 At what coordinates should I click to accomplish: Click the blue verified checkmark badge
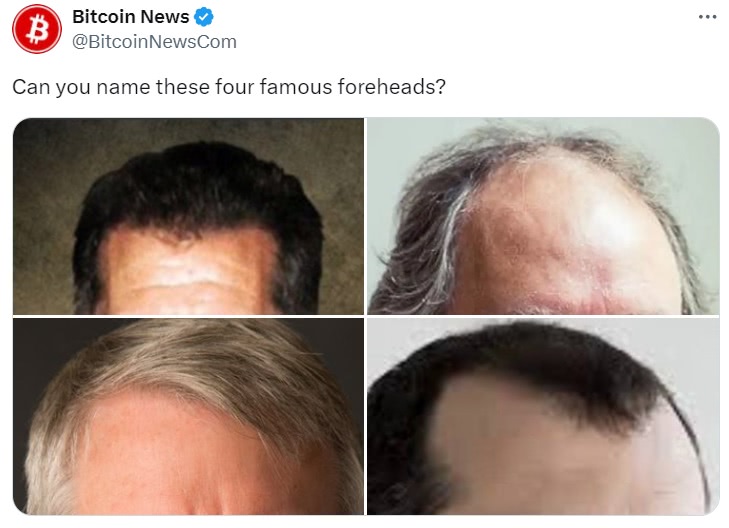203,17
